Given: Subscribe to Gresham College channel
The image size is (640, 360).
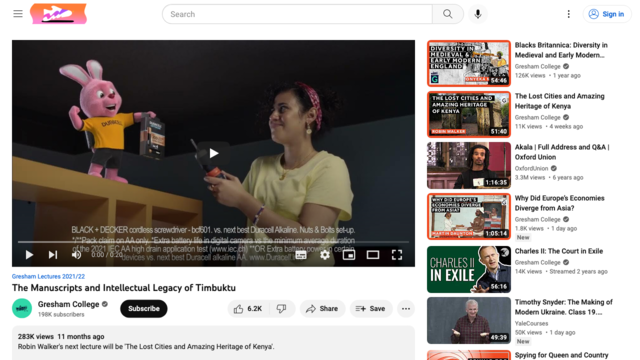Looking at the screenshot, I should (x=144, y=309).
